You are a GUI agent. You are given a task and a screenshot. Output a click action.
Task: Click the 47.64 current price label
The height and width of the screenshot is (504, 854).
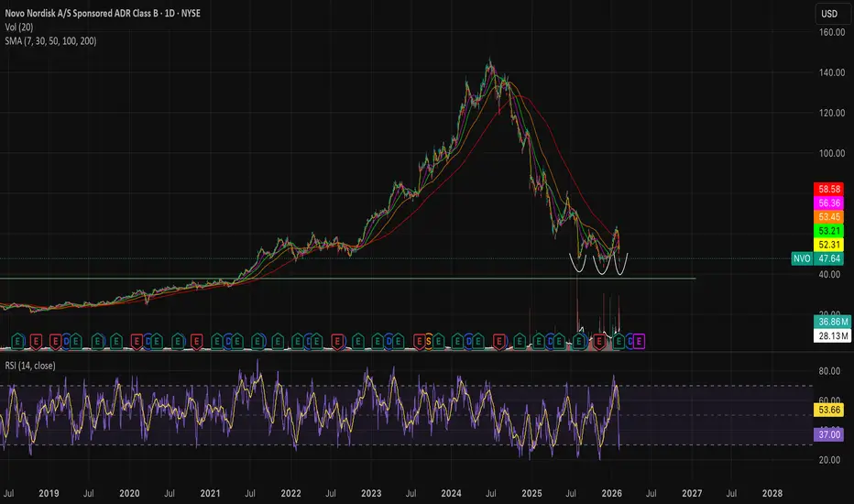[829, 258]
